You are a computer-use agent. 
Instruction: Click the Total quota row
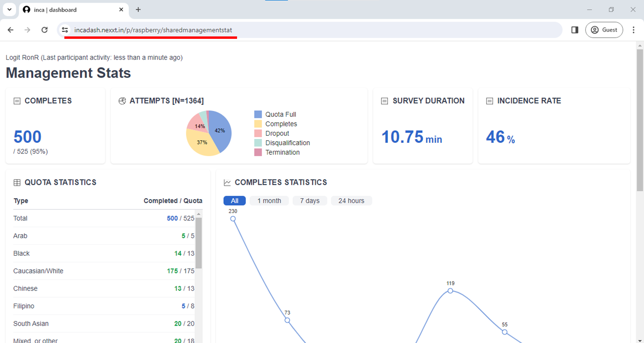[104, 219]
